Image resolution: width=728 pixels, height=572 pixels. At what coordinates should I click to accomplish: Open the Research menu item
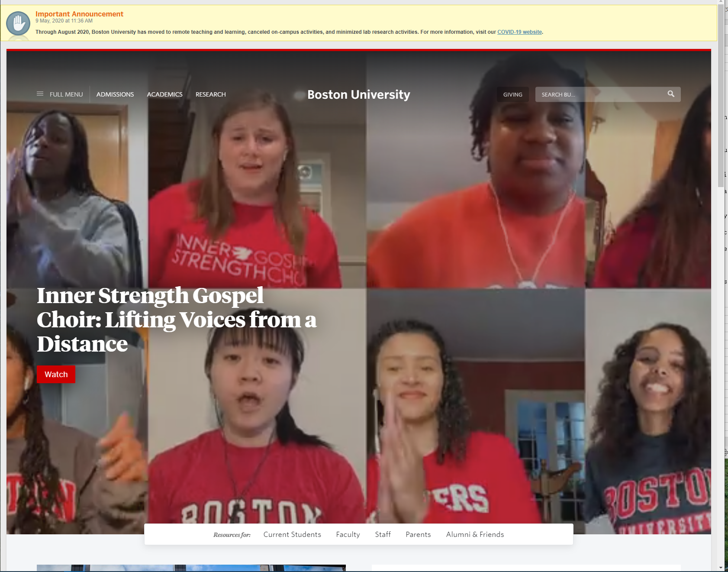click(210, 94)
